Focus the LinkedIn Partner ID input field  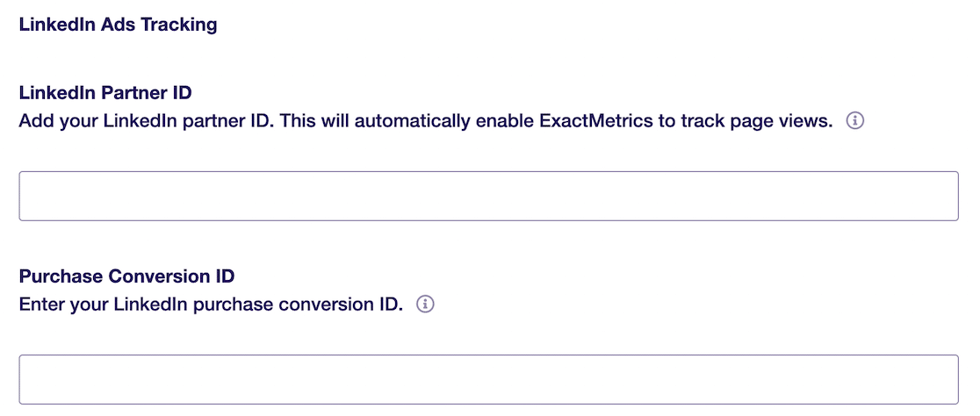click(x=488, y=196)
